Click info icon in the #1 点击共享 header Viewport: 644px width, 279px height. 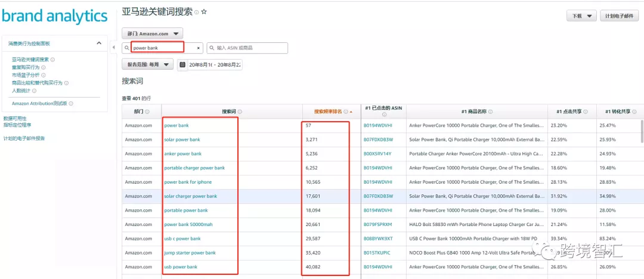tap(586, 111)
